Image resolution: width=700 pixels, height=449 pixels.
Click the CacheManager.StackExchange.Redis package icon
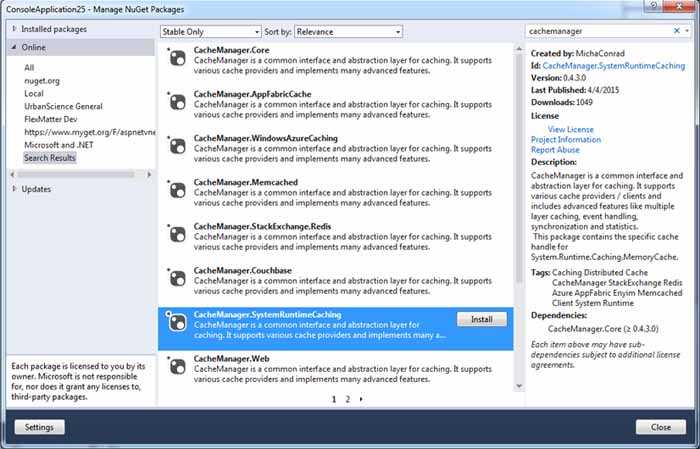[177, 235]
